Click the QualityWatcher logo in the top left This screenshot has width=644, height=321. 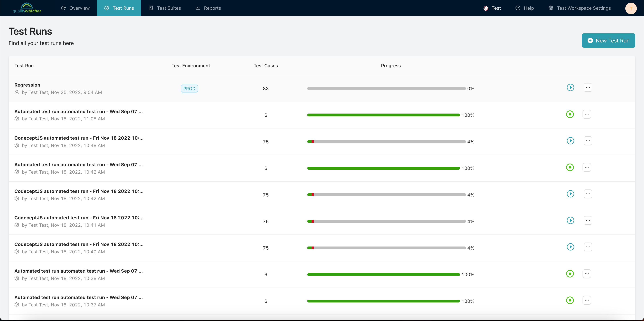click(x=27, y=8)
